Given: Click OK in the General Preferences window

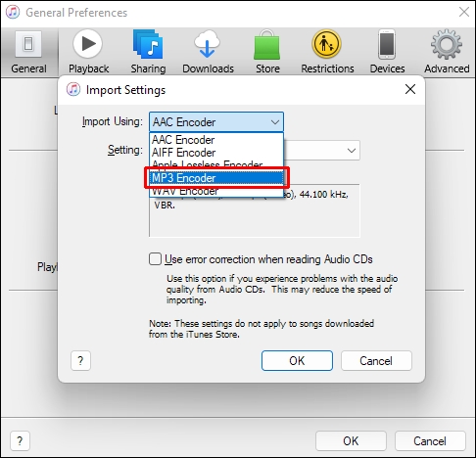Looking at the screenshot, I should pyautogui.click(x=351, y=441).
